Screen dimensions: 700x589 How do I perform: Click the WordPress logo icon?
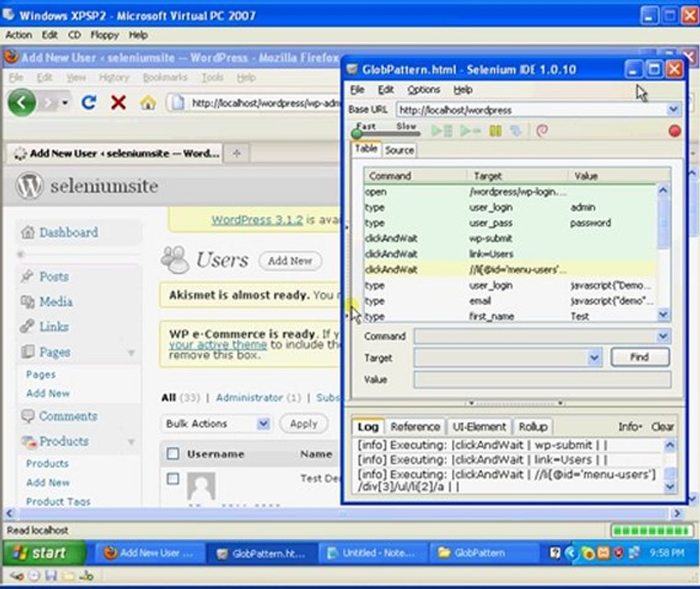coord(29,186)
